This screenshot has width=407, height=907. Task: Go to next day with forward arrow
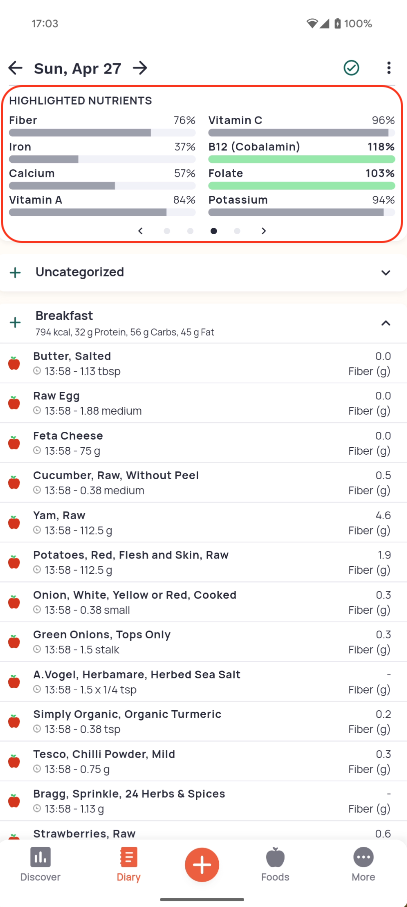tap(140, 68)
